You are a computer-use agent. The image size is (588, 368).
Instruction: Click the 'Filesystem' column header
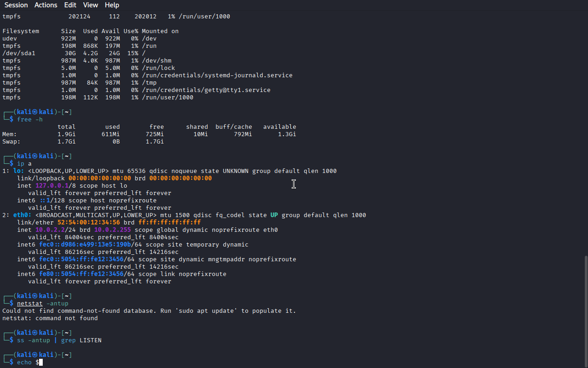21,31
